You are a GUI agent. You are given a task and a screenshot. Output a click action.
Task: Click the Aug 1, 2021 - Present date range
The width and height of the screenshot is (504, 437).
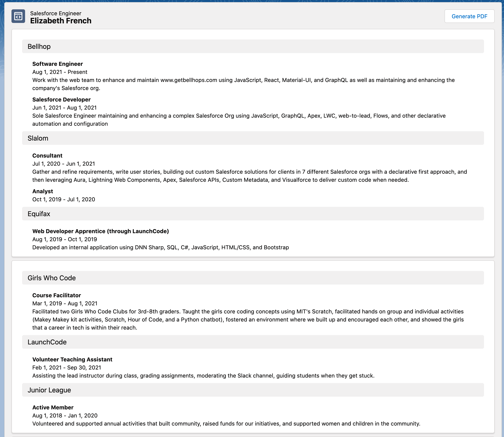click(60, 72)
